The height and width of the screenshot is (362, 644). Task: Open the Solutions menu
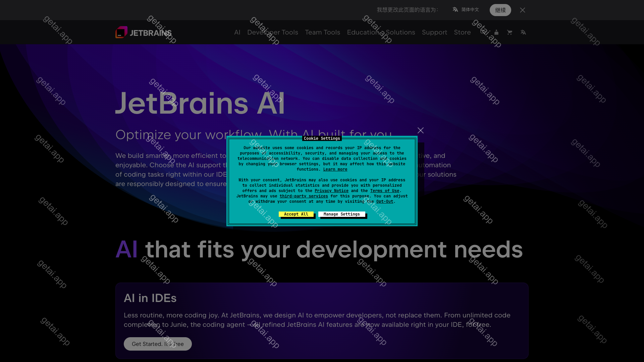click(400, 32)
